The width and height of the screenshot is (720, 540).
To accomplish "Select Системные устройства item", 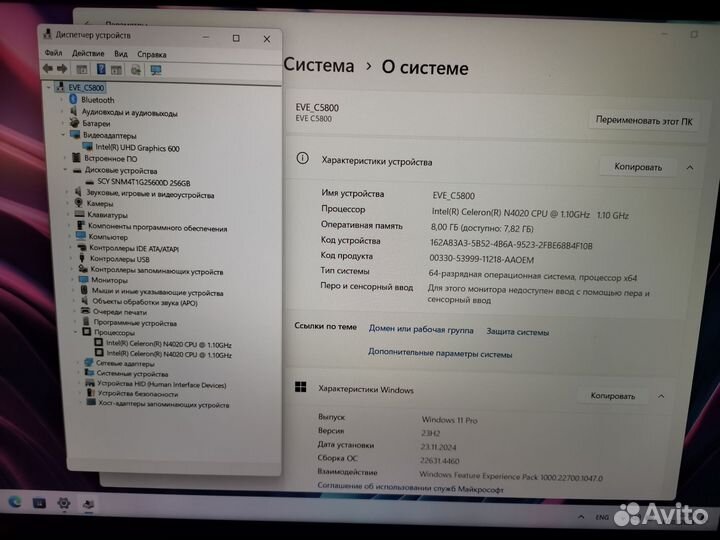I will (132, 373).
